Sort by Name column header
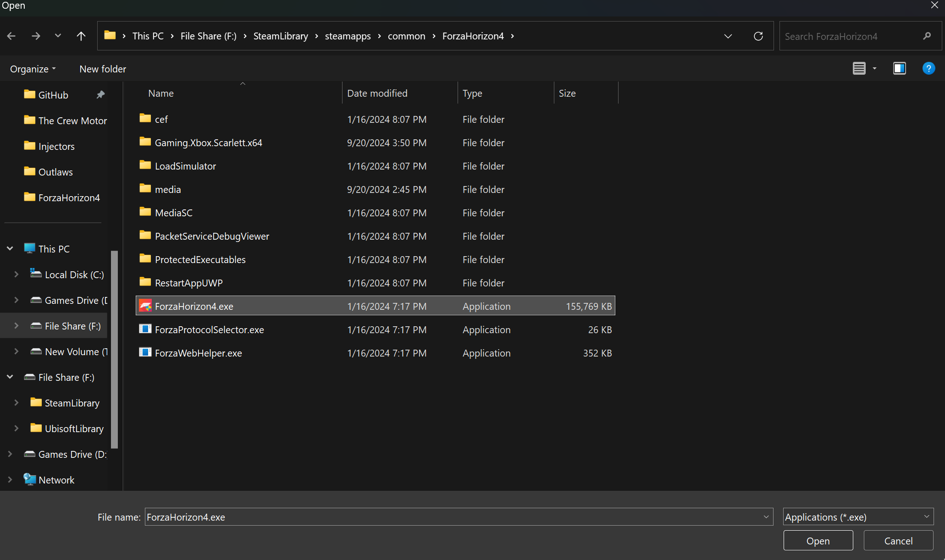Viewport: 945px width, 560px height. pyautogui.click(x=161, y=93)
